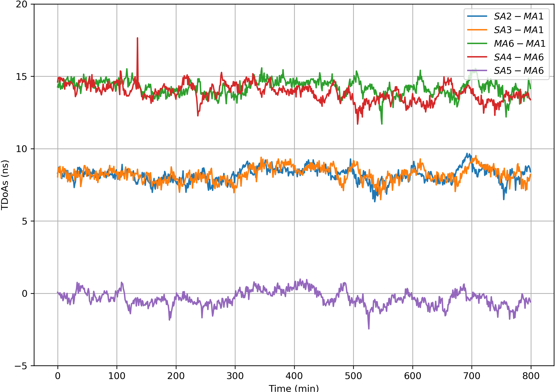556x392 pixels.
Task: Select the SA3 − MA1 legend label
Action: coord(519,30)
